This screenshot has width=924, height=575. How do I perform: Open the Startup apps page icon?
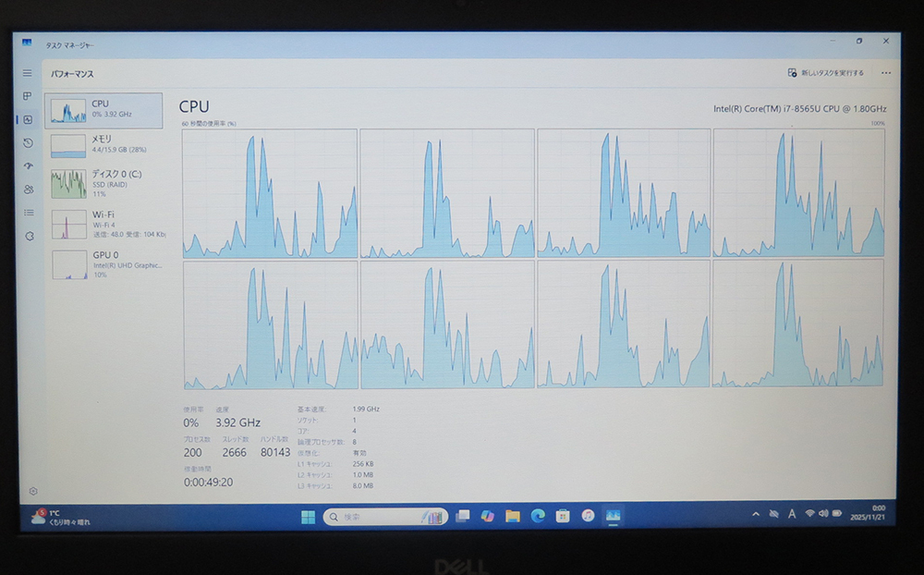coord(29,165)
